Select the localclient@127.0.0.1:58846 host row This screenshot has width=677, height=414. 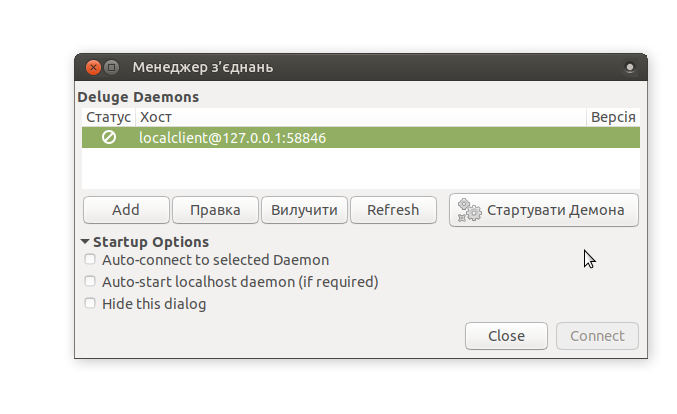(x=361, y=138)
